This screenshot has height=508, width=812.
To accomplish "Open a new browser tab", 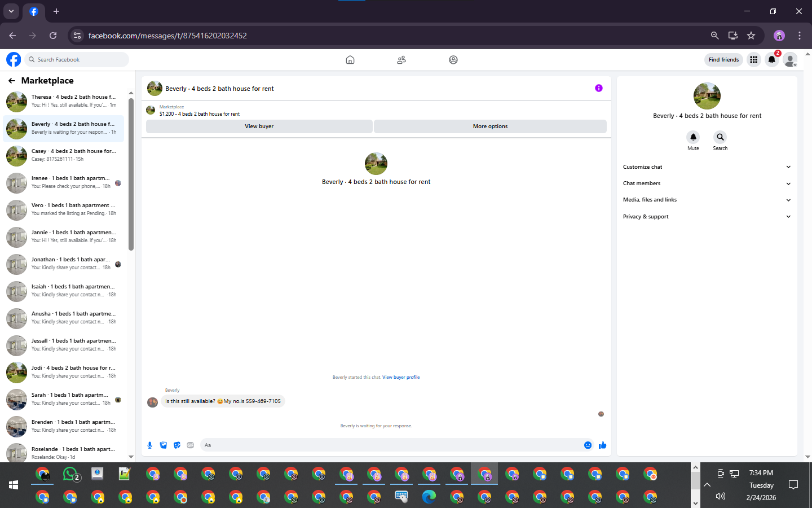I will [56, 11].
